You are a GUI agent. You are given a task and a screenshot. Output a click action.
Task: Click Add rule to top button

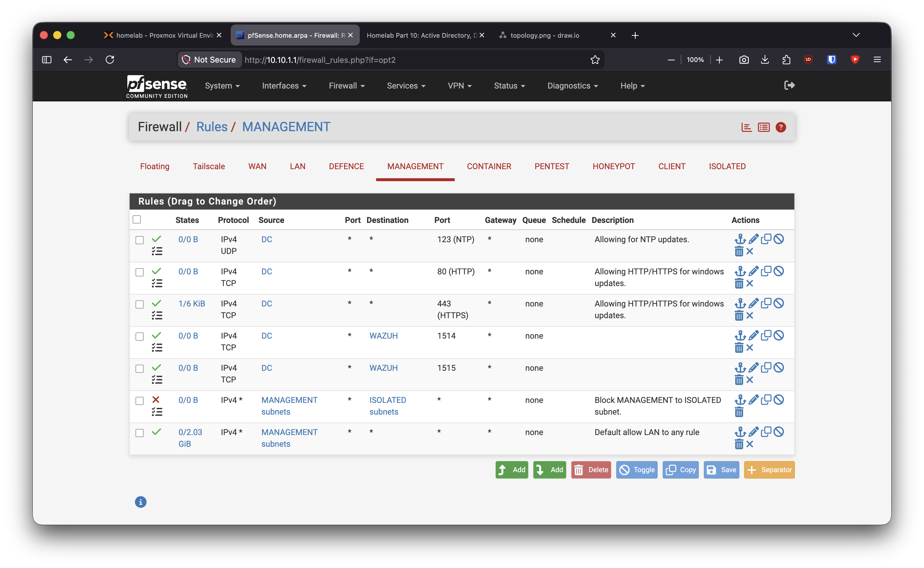511,470
